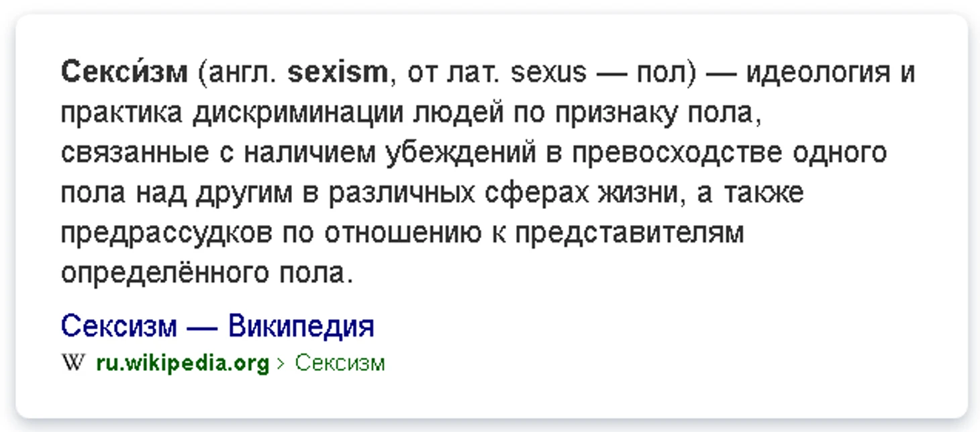Click the green ru.wikipedia.org URL
Viewport: 980px width, 432px height.
(183, 364)
